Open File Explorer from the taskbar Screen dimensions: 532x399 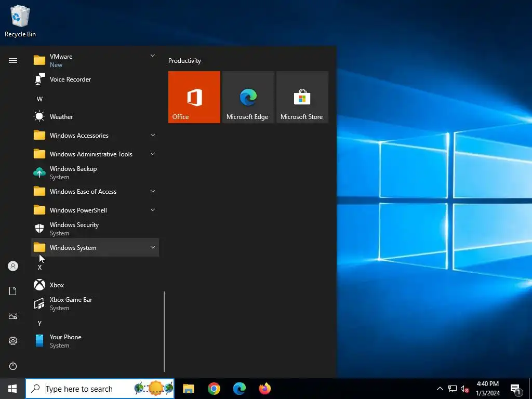188,389
